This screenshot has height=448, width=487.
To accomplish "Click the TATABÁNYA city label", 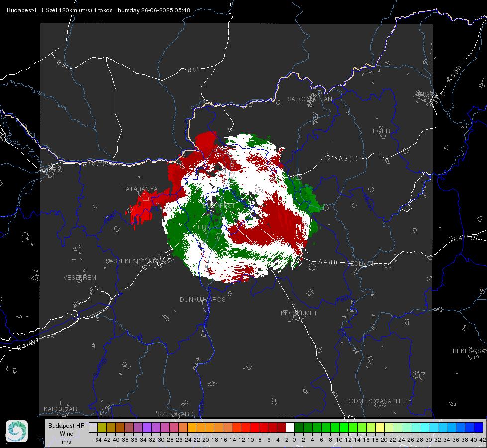I will [x=140, y=189].
